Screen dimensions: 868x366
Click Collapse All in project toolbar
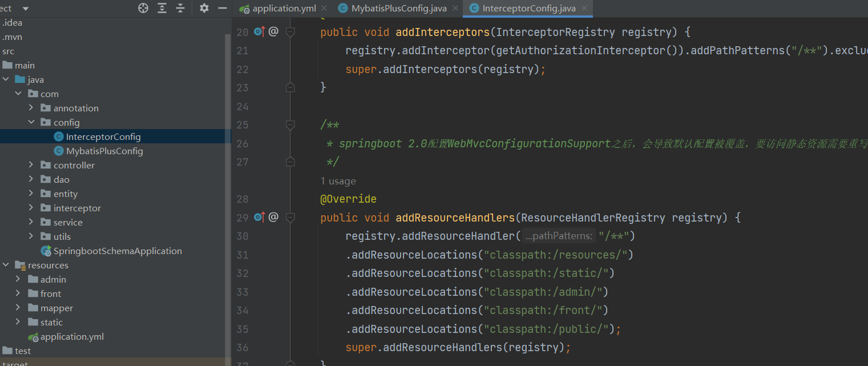180,8
